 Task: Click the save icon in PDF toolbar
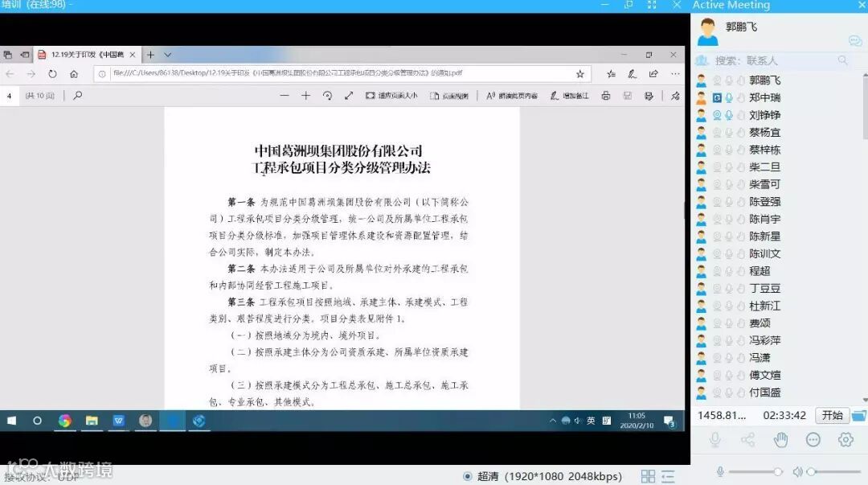[627, 96]
